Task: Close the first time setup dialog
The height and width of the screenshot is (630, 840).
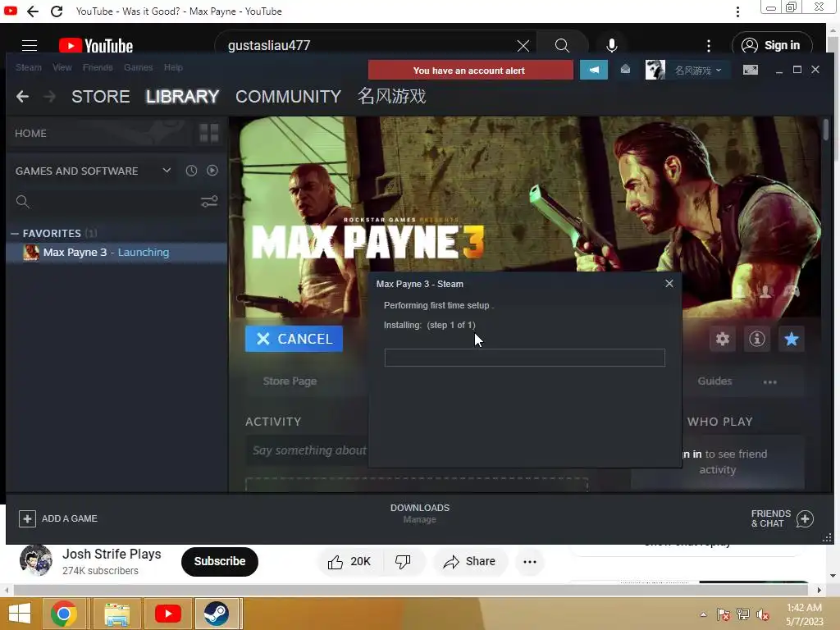Action: (x=669, y=283)
